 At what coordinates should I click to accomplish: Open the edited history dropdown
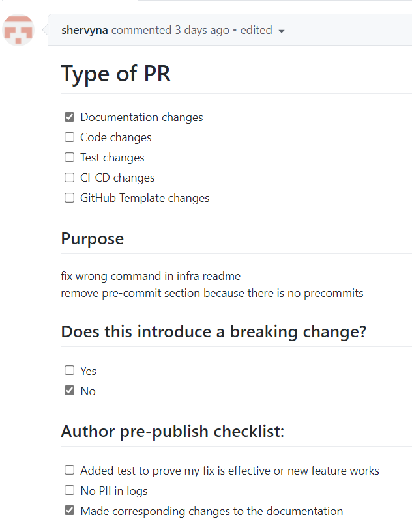280,30
